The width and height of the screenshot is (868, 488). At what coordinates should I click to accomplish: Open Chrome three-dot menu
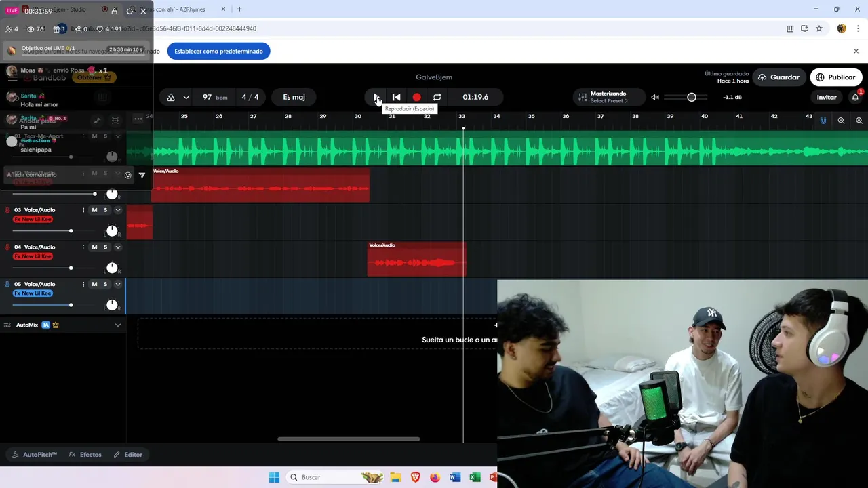pos(859,28)
